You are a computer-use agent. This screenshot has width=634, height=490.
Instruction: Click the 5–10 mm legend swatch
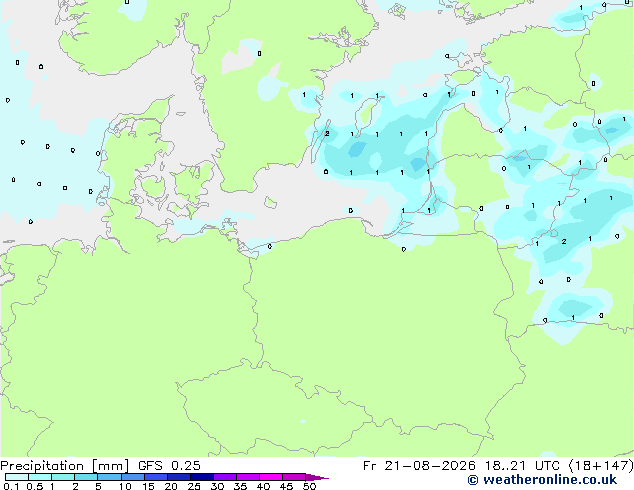click(x=109, y=477)
